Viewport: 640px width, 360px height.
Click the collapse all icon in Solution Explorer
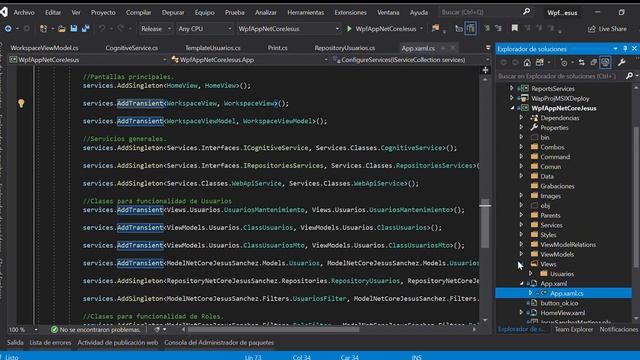tap(593, 62)
